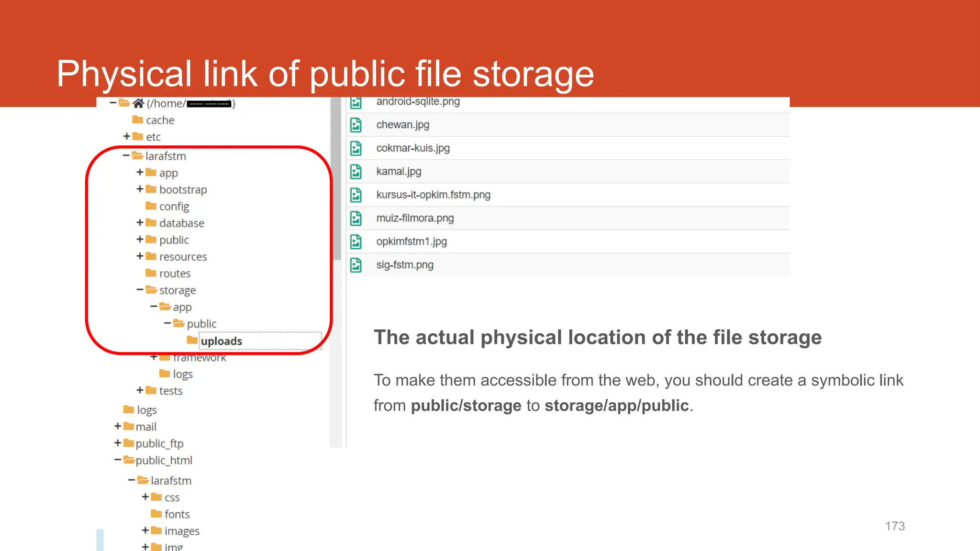Open file kursus-it-opkim.fstm.png by name

434,195
